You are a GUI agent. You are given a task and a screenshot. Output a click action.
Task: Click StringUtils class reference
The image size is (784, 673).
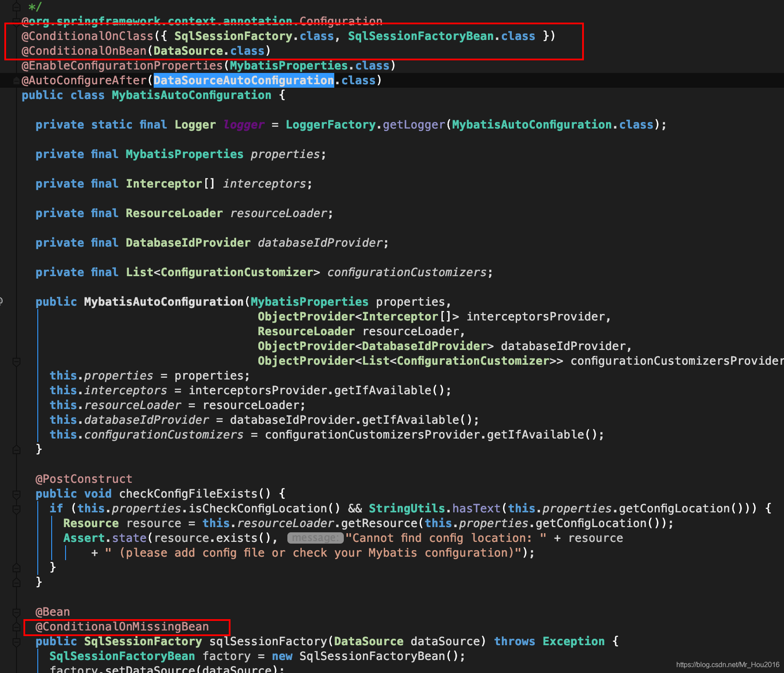coord(407,508)
